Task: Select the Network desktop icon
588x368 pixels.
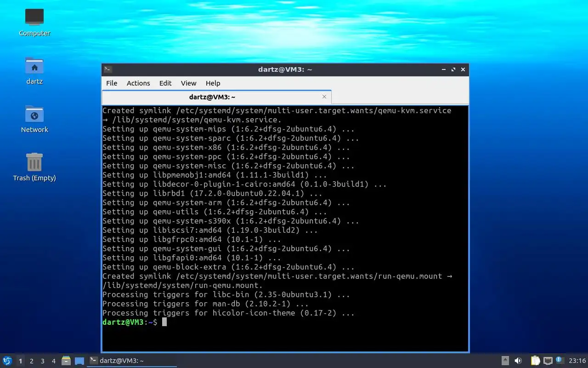Action: [34, 119]
